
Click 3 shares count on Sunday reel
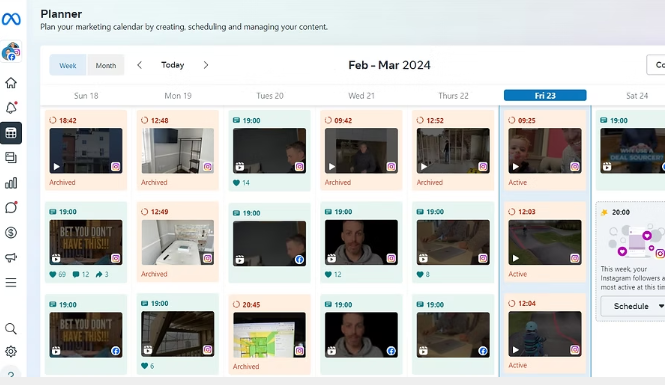click(102, 274)
